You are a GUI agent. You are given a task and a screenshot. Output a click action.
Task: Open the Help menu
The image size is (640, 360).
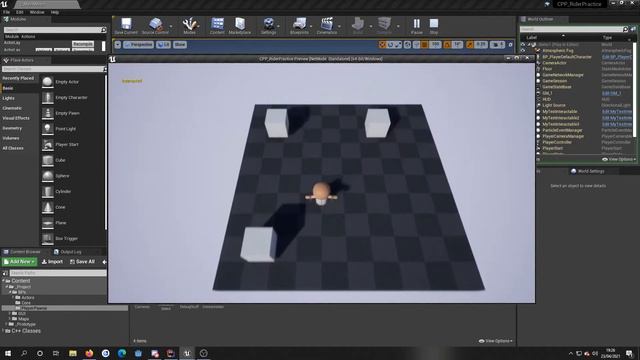click(55, 12)
